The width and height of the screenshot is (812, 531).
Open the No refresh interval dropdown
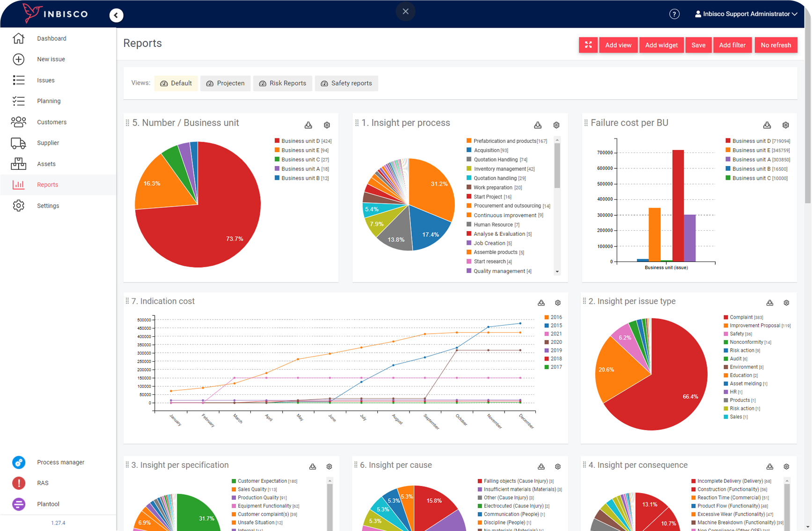coord(775,45)
